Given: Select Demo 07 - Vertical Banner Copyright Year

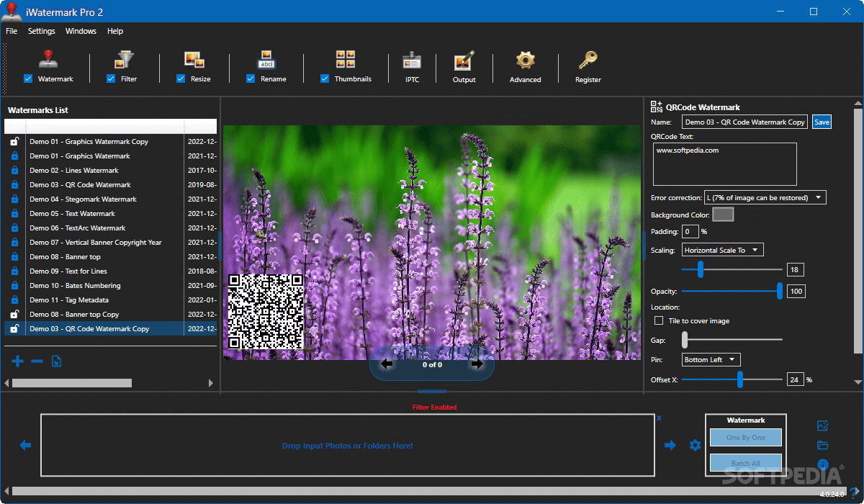Looking at the screenshot, I should tap(111, 243).
